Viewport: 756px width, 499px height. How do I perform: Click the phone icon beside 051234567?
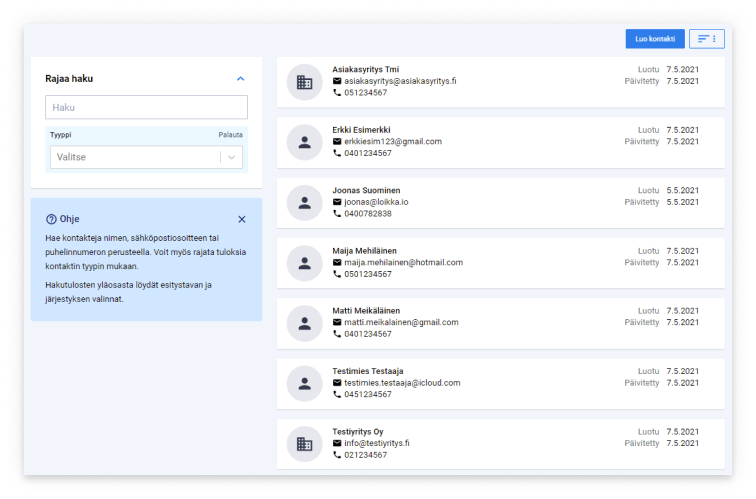337,93
